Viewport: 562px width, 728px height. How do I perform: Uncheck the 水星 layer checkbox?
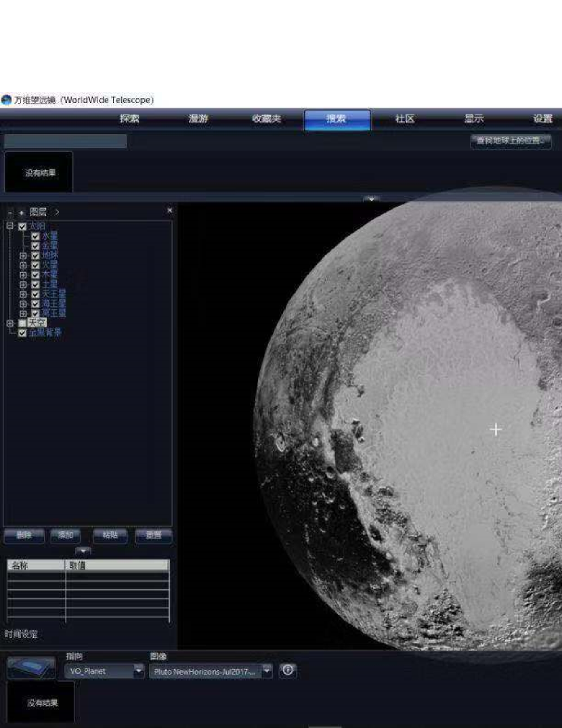(35, 236)
